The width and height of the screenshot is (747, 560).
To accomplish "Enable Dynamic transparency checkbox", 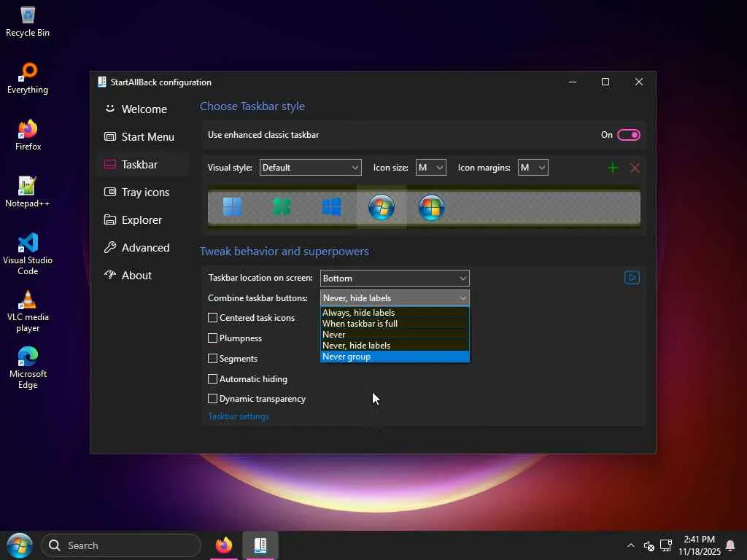I will (212, 399).
